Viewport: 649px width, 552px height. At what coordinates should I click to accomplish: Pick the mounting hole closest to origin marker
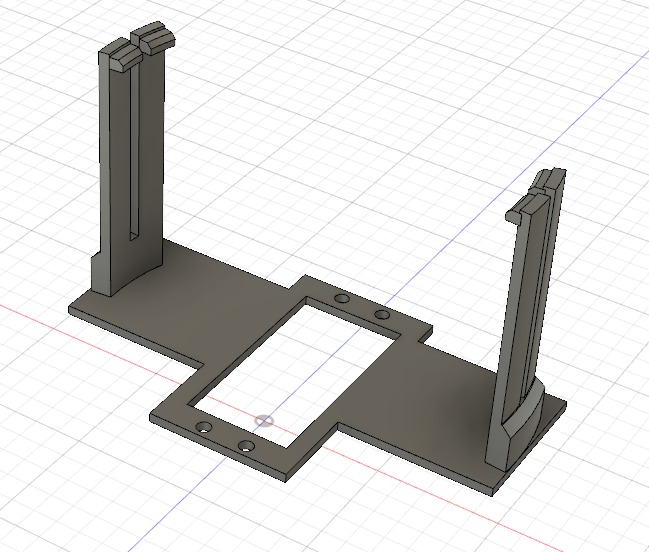[x=246, y=446]
